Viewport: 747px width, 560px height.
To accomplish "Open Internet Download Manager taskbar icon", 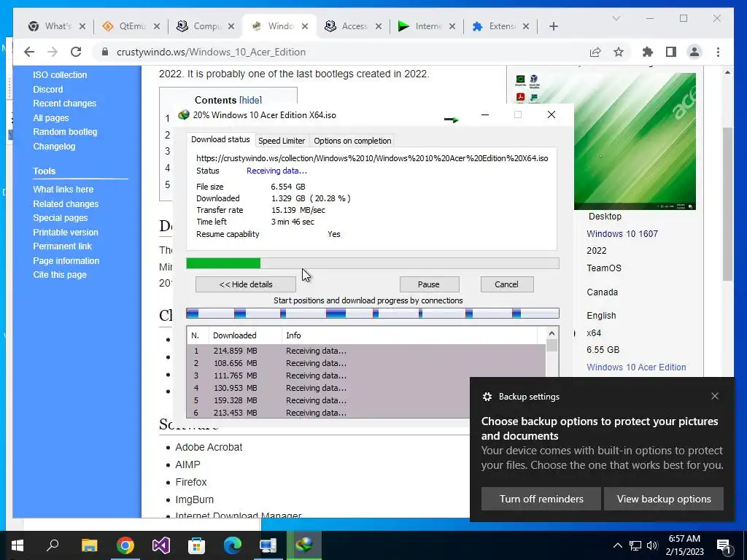I will click(x=304, y=545).
